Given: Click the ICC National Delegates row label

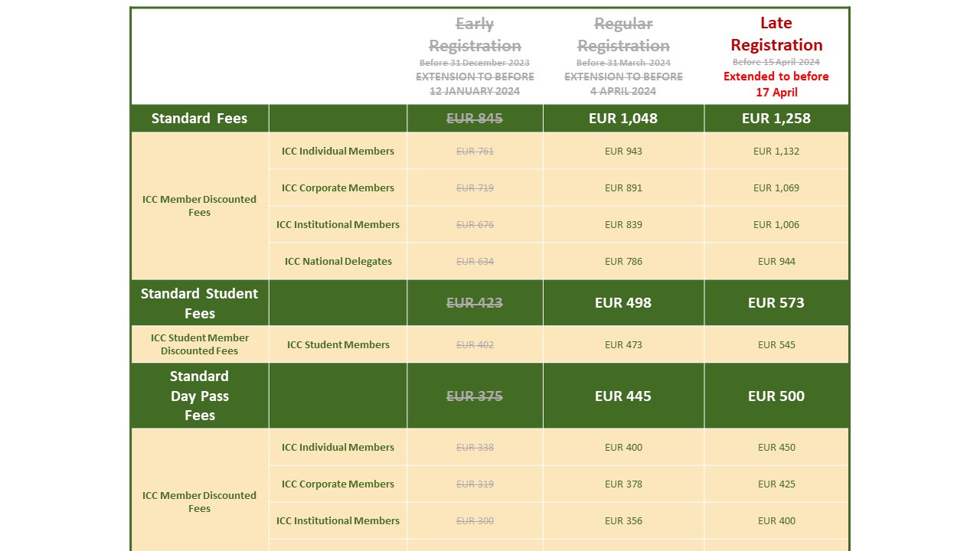Looking at the screenshot, I should pos(338,261).
